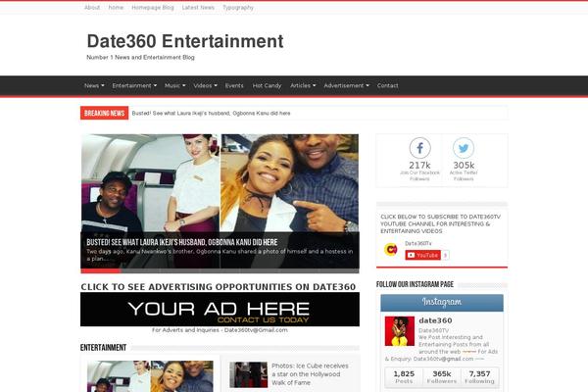588x392 pixels.
Task: Click the Follow Our Instagram Page heading
Action: tap(415, 285)
